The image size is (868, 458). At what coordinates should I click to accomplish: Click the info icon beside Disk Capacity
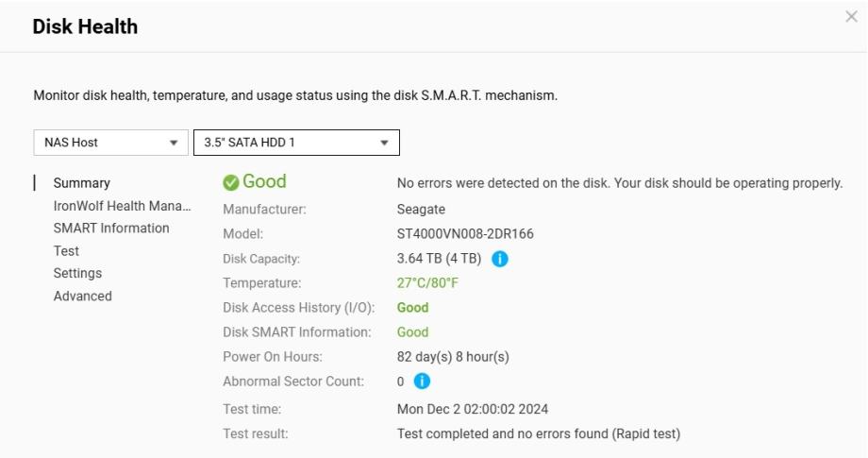pos(500,259)
